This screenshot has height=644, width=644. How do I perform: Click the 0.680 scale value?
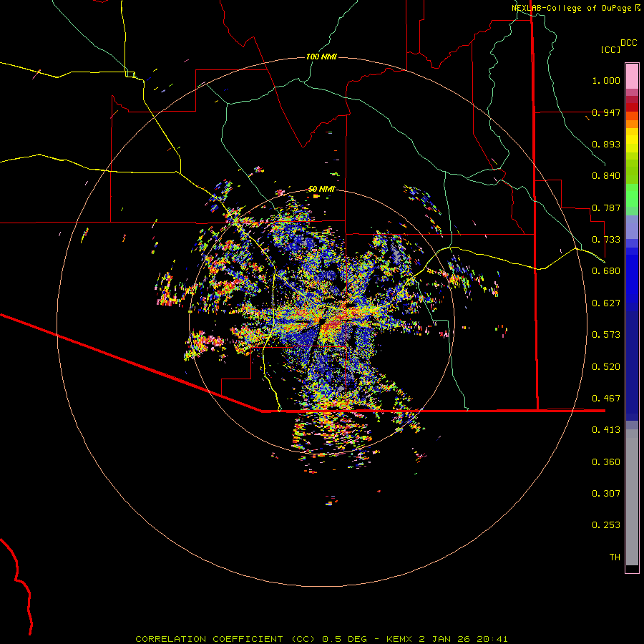coord(606,271)
